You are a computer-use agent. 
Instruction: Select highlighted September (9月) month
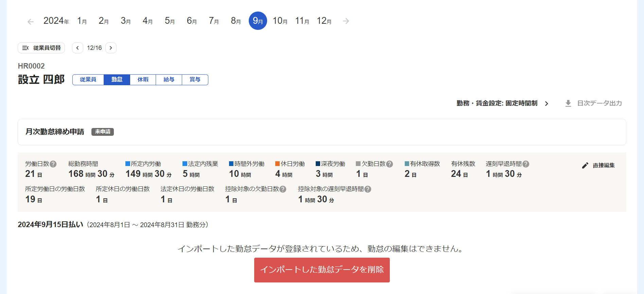pyautogui.click(x=258, y=21)
